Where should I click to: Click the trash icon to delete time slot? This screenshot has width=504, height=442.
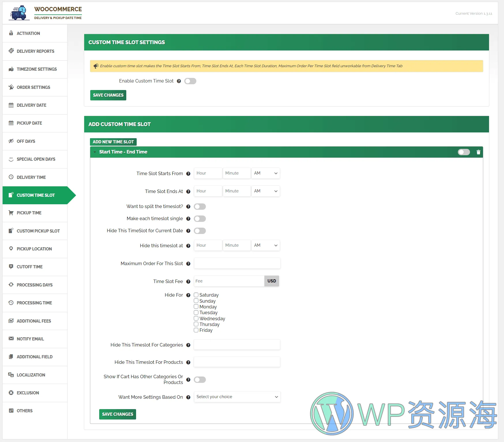tap(478, 152)
